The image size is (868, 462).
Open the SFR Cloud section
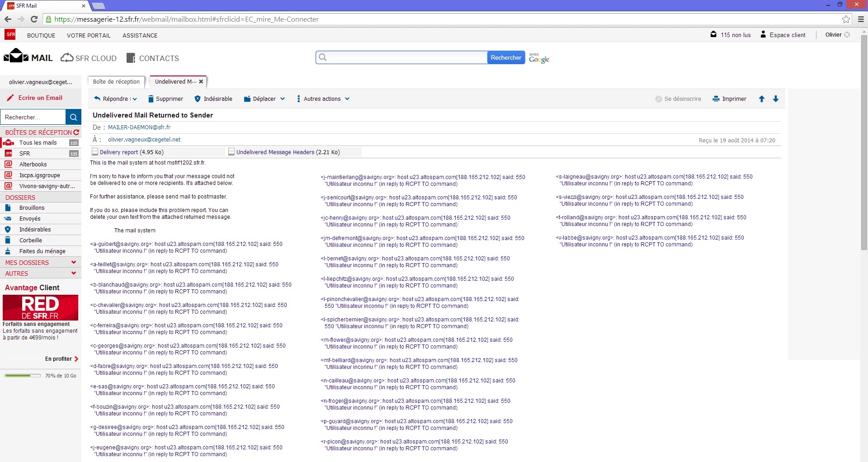(89, 58)
